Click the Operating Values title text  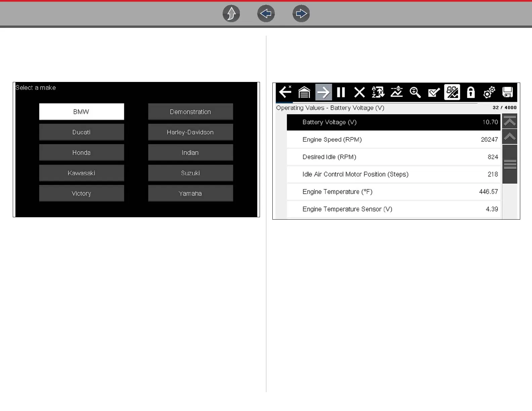[330, 108]
